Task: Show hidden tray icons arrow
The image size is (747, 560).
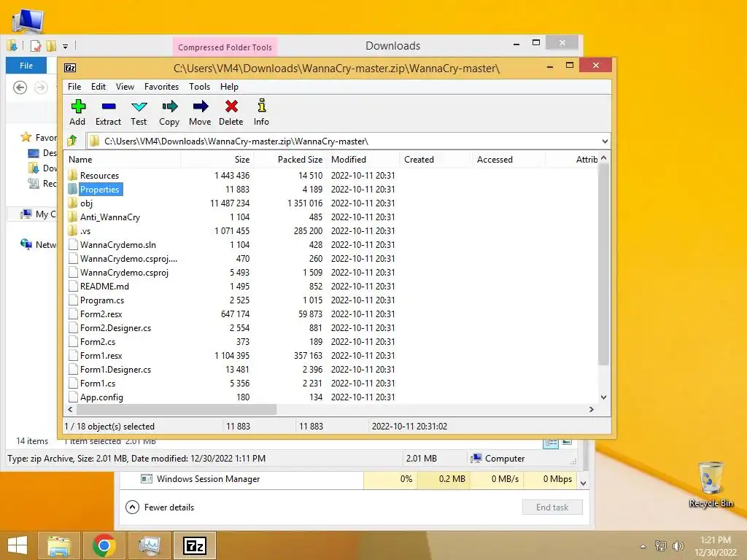Action: coord(643,546)
